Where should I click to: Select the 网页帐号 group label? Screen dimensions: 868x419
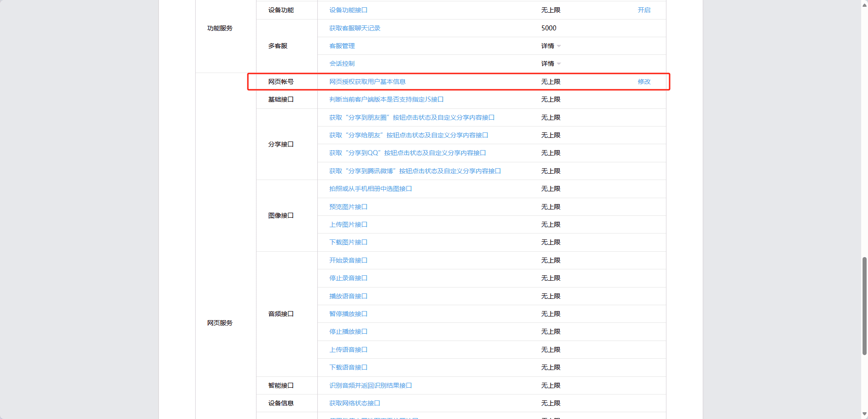click(x=281, y=82)
